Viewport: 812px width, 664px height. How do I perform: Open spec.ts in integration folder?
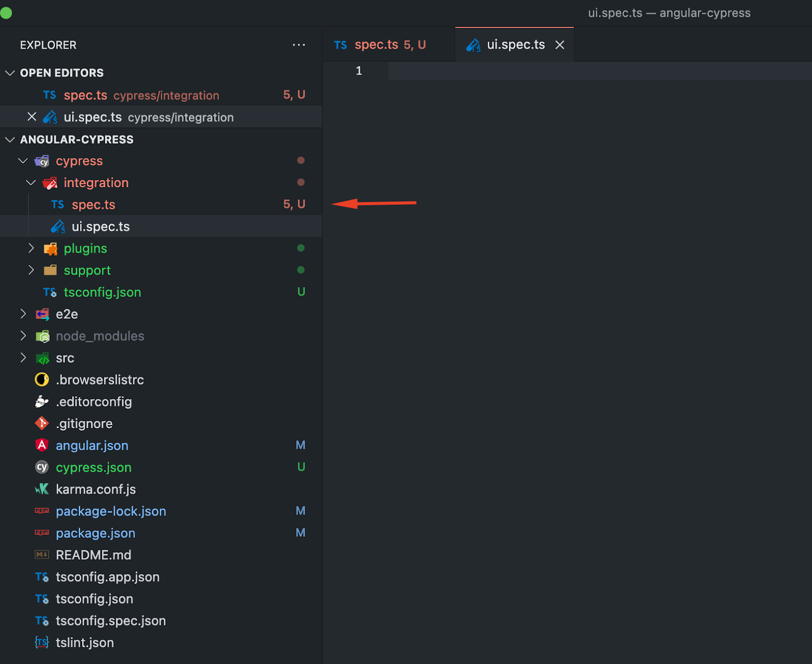[161, 204]
